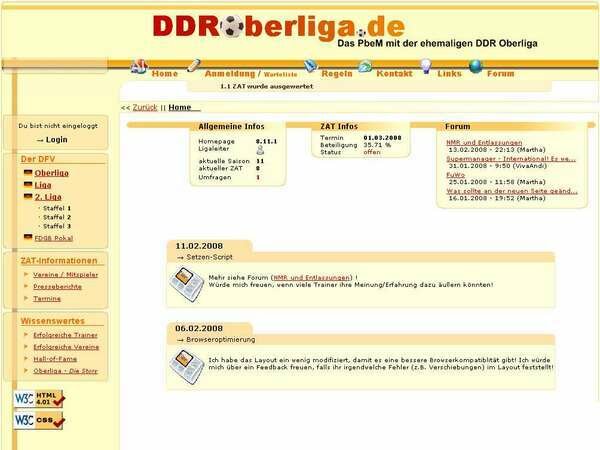Open thread Was sollte an der neuen Seite
Viewport: 600px width, 450px height.
[512, 191]
